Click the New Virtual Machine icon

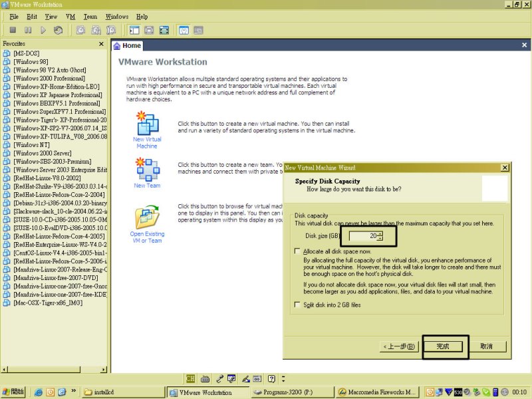[x=147, y=123]
